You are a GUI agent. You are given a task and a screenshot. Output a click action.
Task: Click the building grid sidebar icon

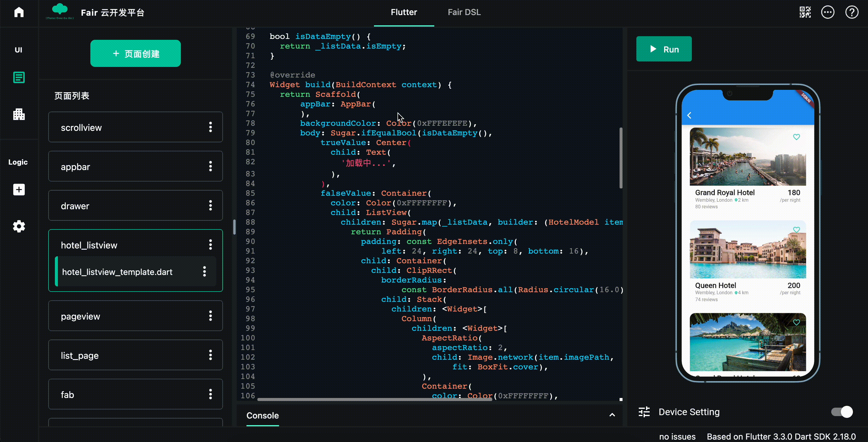19,114
